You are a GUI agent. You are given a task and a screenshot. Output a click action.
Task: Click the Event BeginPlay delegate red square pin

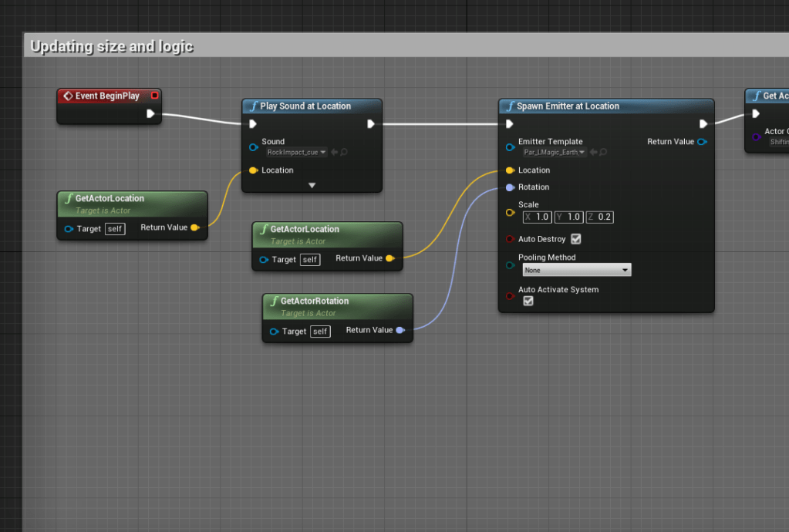tap(154, 96)
